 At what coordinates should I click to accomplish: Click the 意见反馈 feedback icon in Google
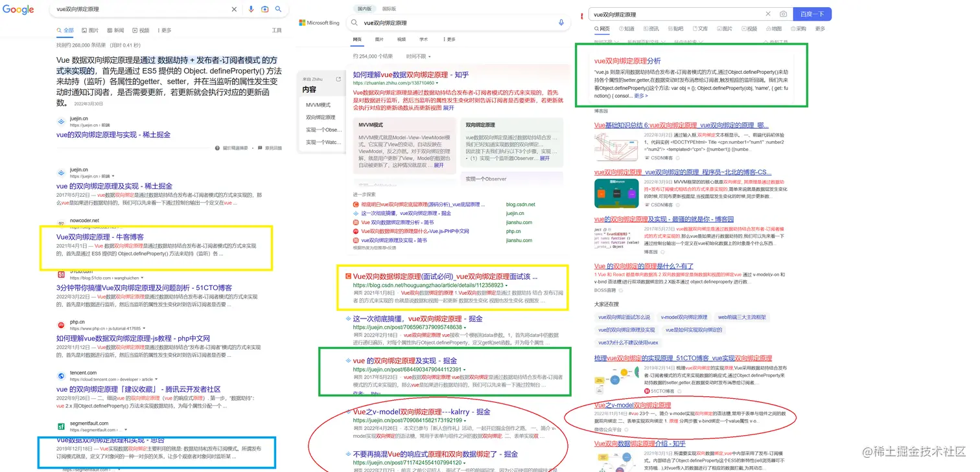(x=261, y=148)
